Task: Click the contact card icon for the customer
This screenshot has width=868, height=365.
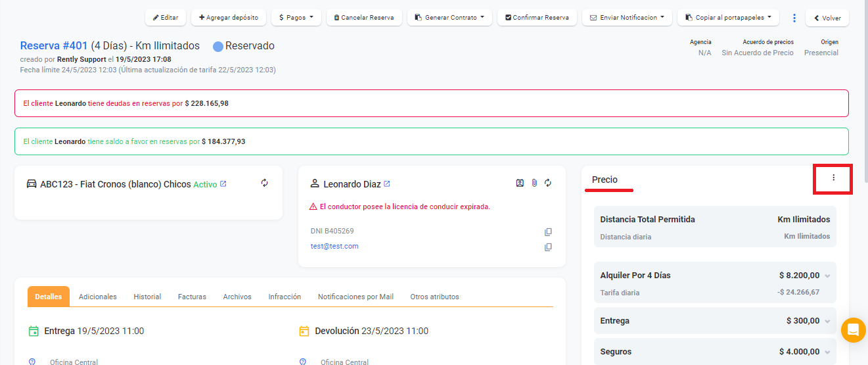Action: pos(520,183)
